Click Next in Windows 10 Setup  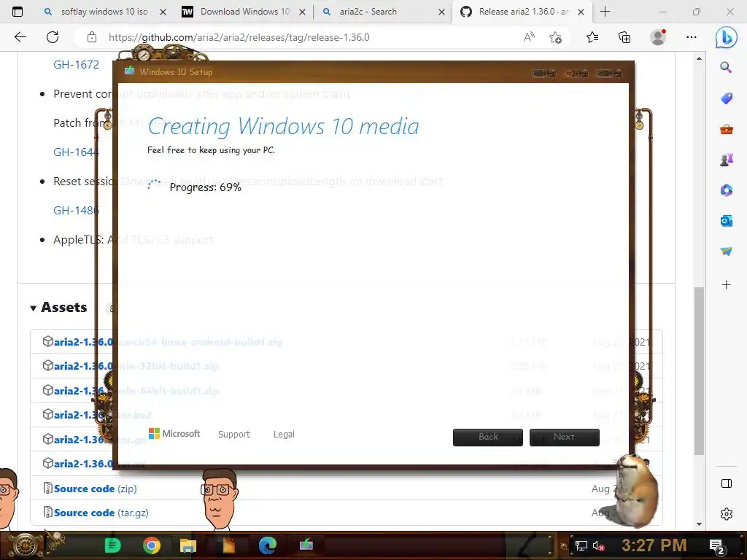tap(564, 437)
